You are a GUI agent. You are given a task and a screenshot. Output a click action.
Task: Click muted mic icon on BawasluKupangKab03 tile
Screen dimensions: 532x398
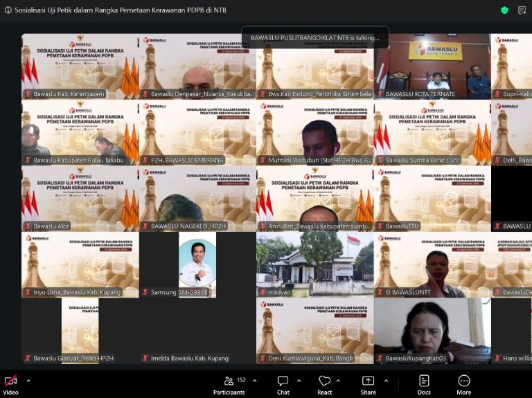pos(380,359)
